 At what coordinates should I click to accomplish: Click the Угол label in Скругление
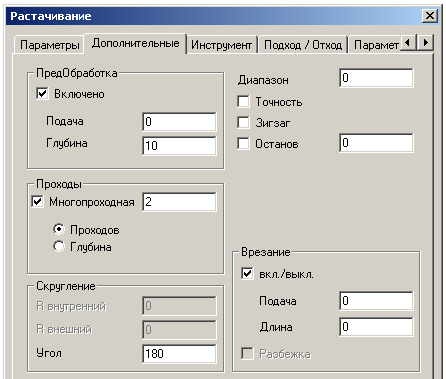tap(49, 353)
